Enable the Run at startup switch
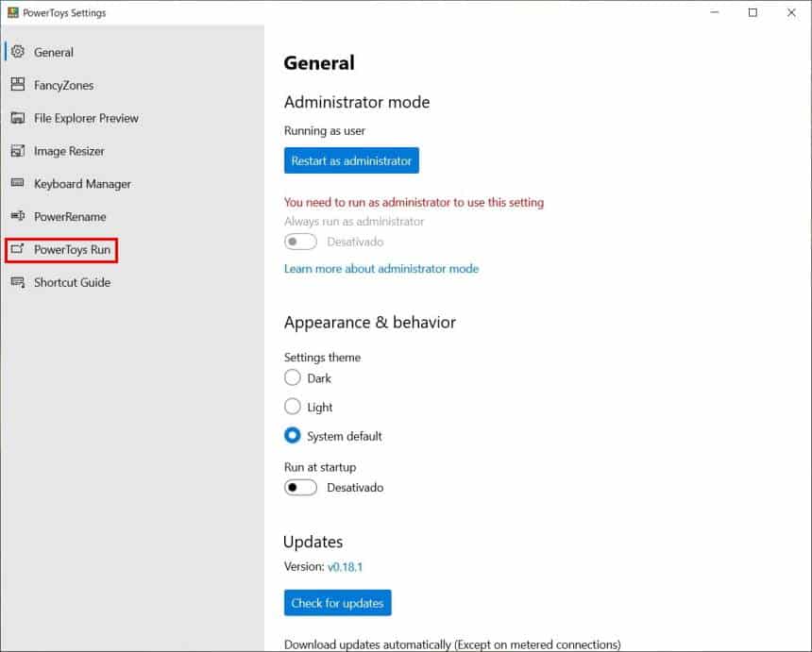 [x=300, y=488]
